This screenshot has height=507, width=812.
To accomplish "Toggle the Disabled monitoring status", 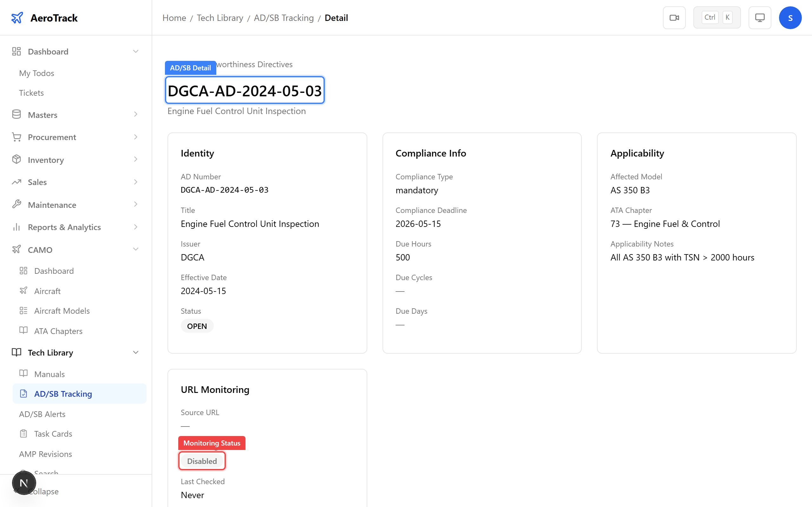I will click(202, 461).
